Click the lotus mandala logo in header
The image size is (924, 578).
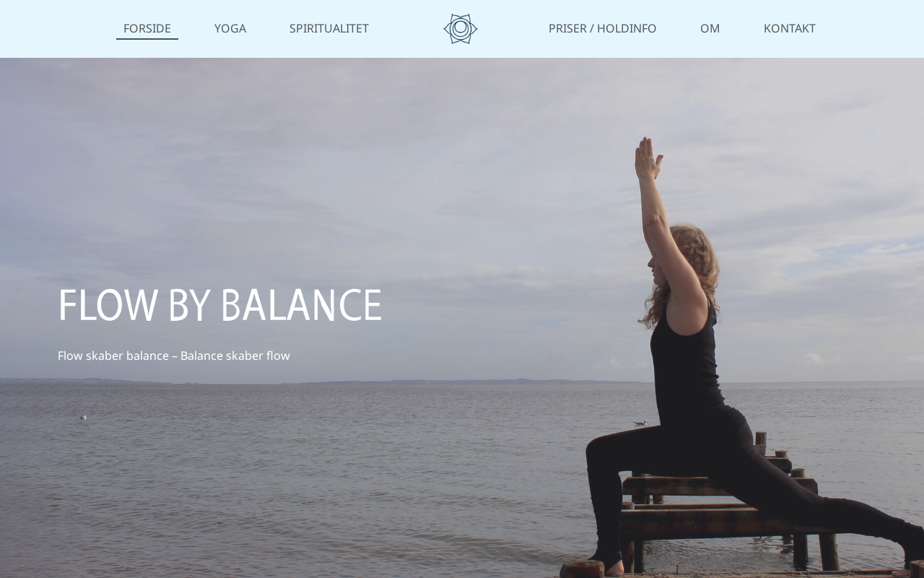point(461,29)
